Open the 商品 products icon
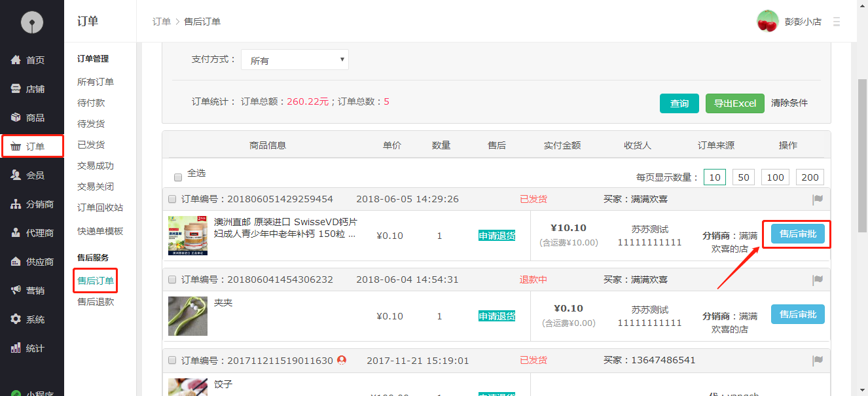 click(x=16, y=117)
